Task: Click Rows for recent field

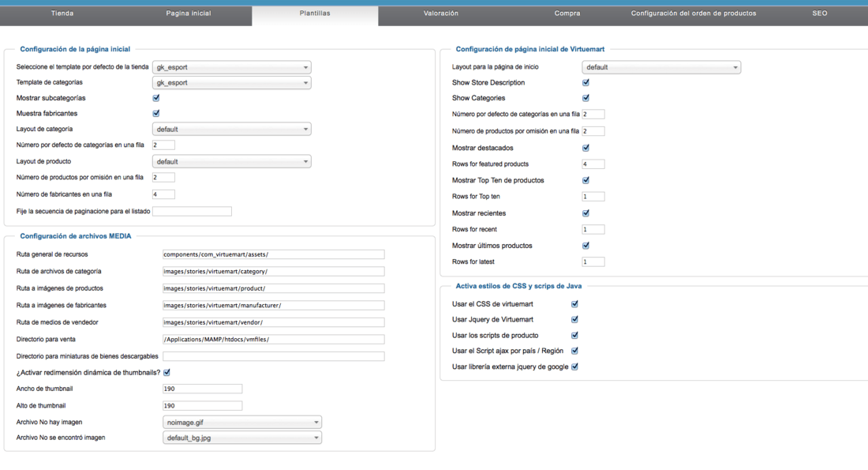Action: (593, 229)
